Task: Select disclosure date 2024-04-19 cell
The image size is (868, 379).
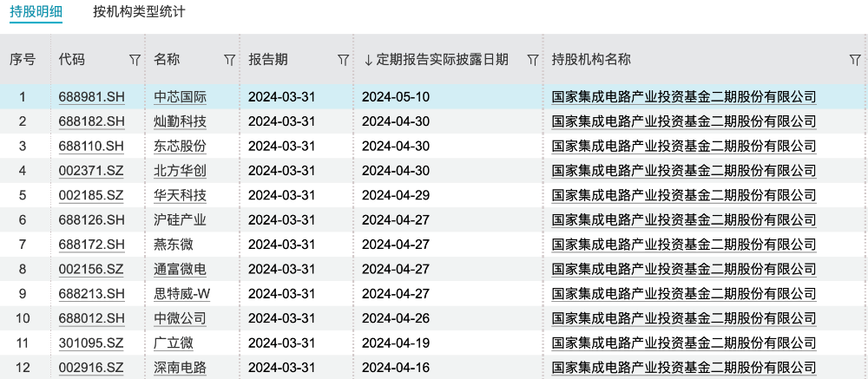Action: [x=396, y=343]
